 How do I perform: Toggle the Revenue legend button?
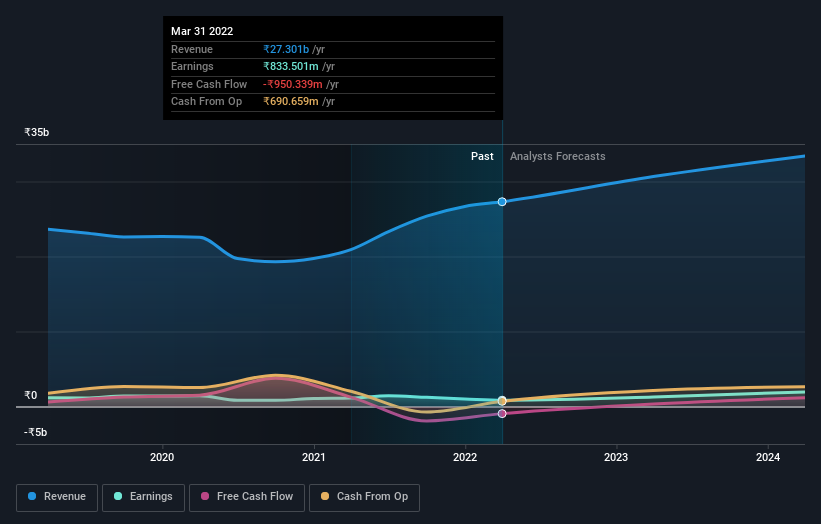(x=57, y=497)
